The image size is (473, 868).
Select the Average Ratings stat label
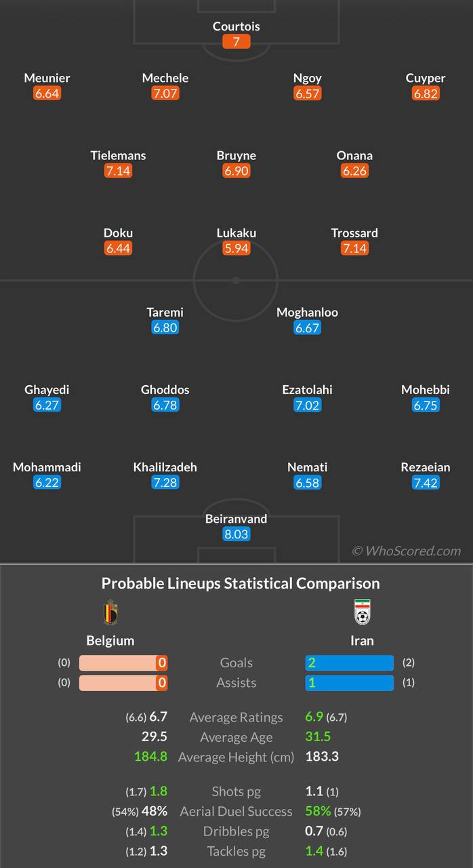point(236,717)
